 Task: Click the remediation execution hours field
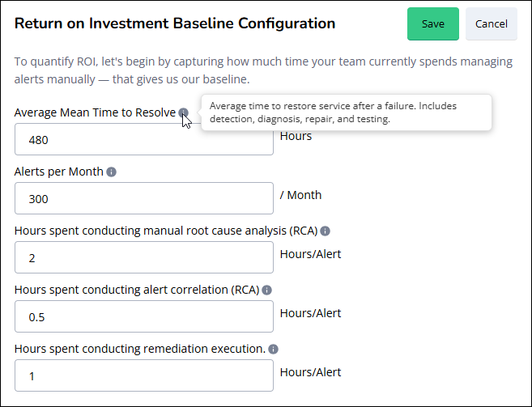(x=144, y=375)
